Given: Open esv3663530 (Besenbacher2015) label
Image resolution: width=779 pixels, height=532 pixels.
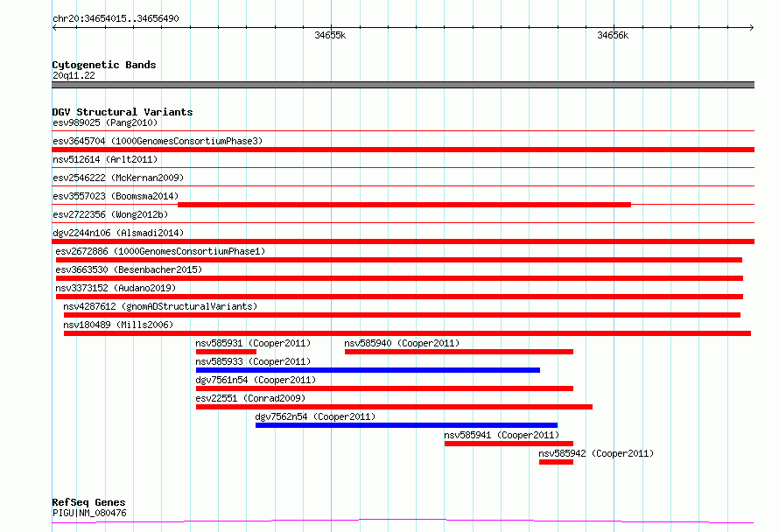Looking at the screenshot, I should pos(129,269).
